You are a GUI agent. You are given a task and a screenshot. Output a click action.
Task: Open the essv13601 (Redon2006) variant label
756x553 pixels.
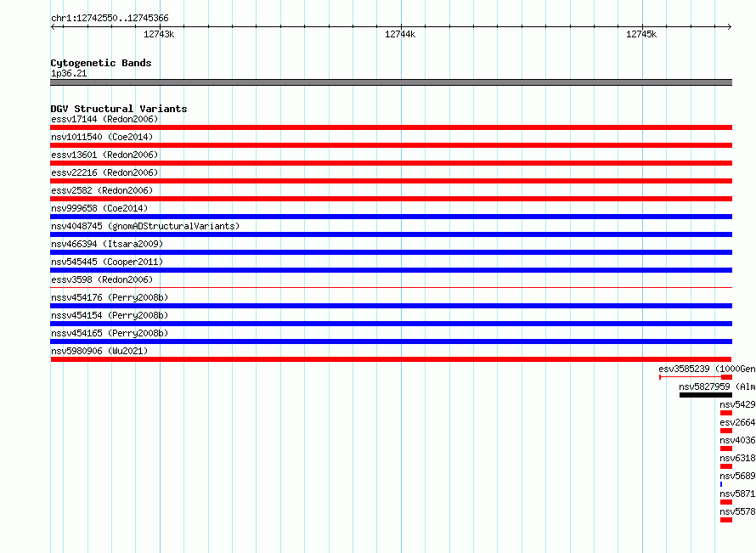click(x=104, y=155)
